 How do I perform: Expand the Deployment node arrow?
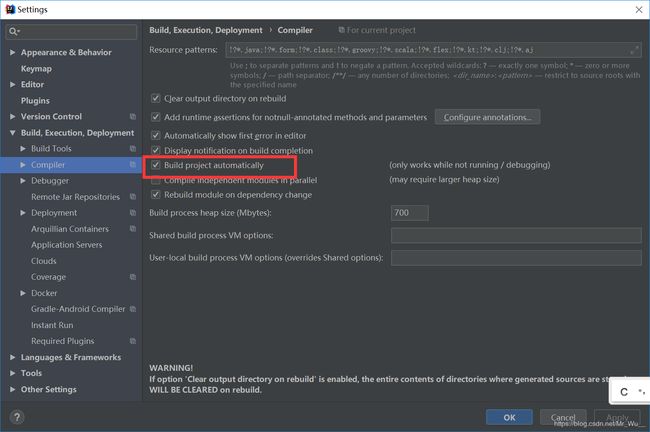click(x=23, y=213)
